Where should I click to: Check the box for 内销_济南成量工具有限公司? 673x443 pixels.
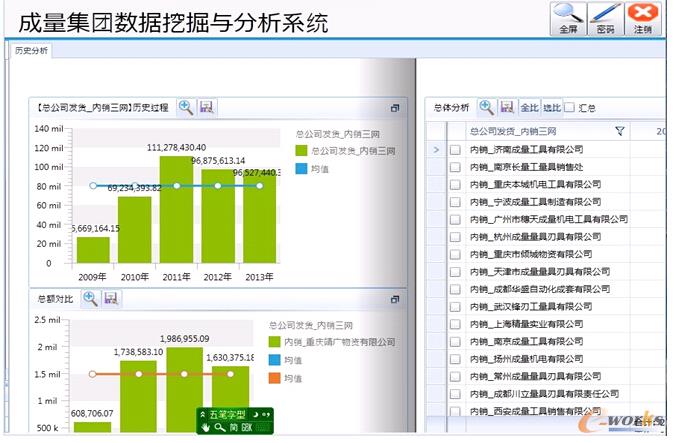(455, 150)
